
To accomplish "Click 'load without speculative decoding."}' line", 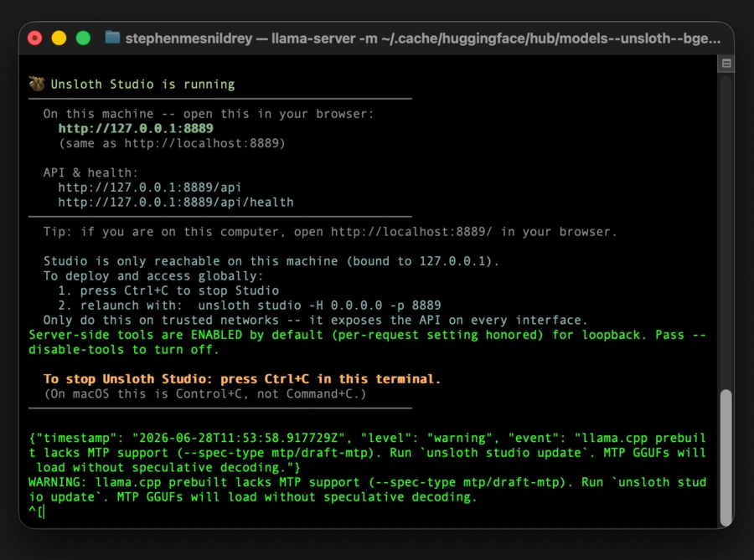I will [x=168, y=468].
